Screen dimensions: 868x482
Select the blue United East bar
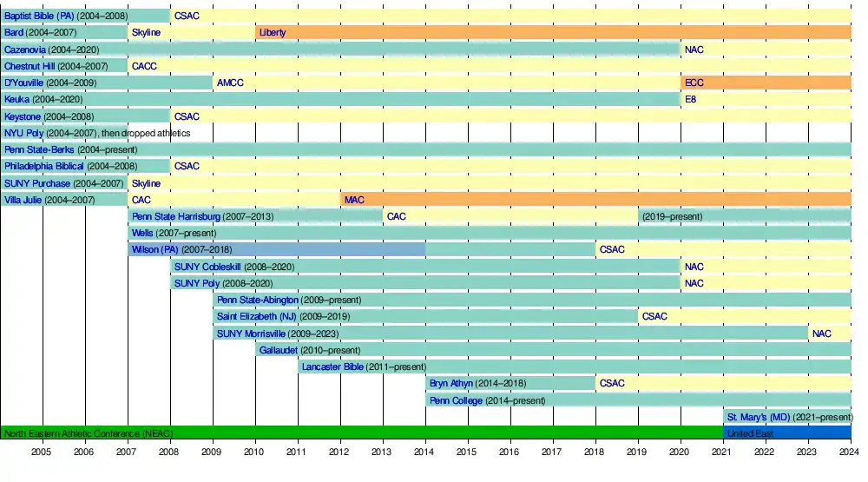click(786, 432)
